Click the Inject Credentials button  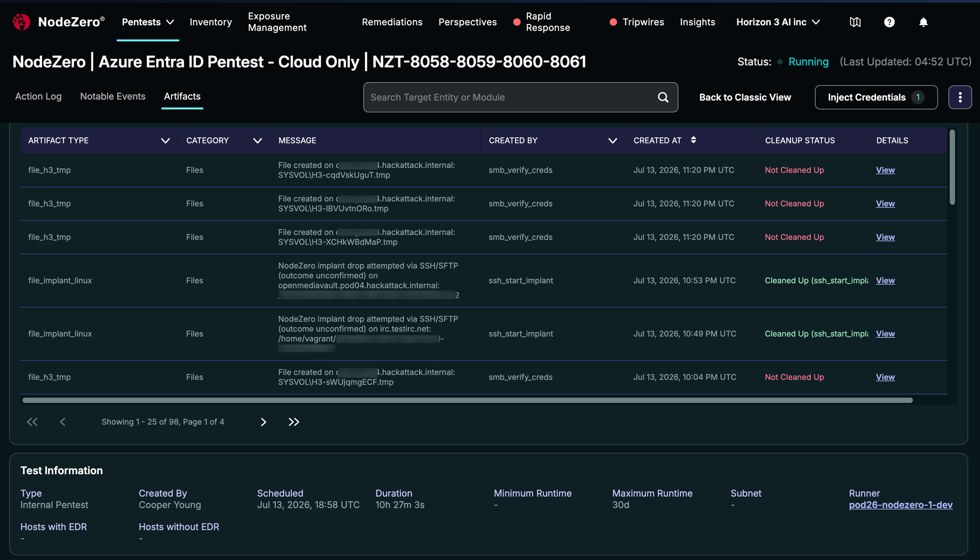click(876, 97)
